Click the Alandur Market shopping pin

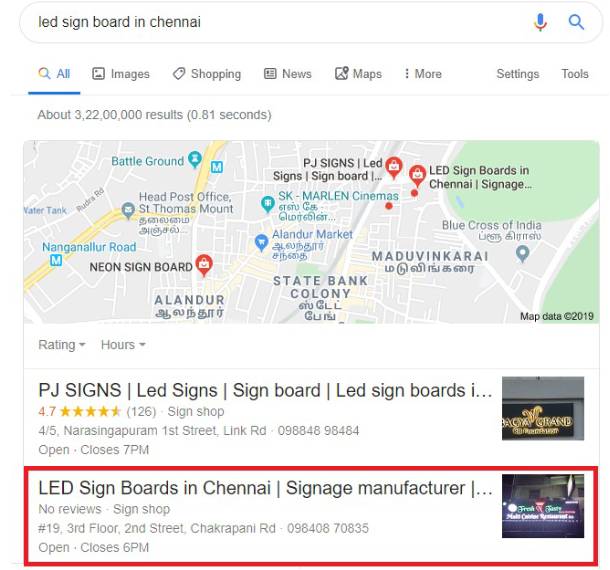(x=261, y=243)
